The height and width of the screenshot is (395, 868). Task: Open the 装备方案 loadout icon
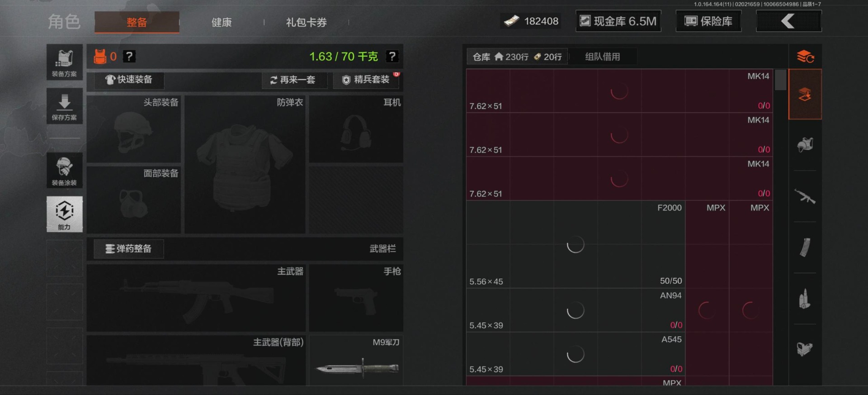[x=64, y=62]
